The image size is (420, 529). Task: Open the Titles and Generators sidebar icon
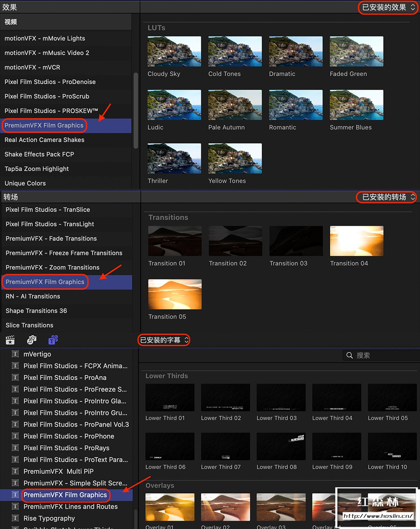pos(53,340)
